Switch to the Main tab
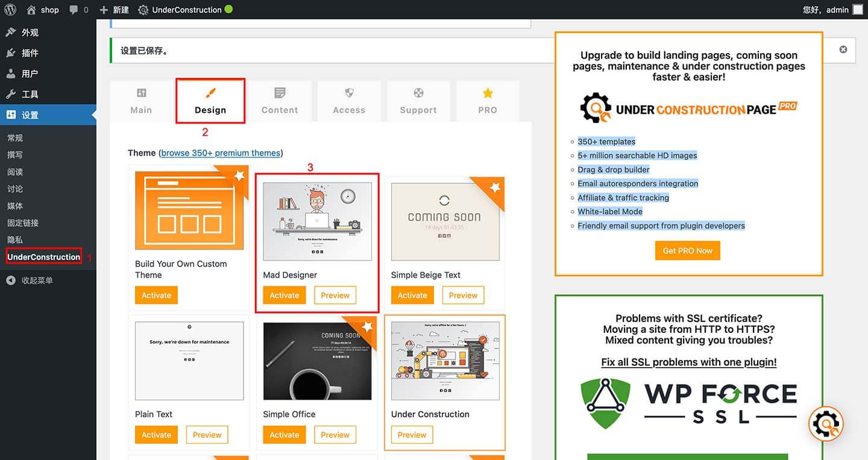This screenshot has width=868, height=460. tap(141, 101)
